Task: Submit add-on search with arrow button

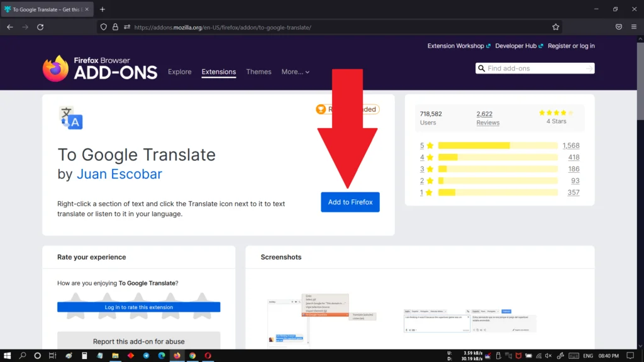Action: pyautogui.click(x=589, y=69)
